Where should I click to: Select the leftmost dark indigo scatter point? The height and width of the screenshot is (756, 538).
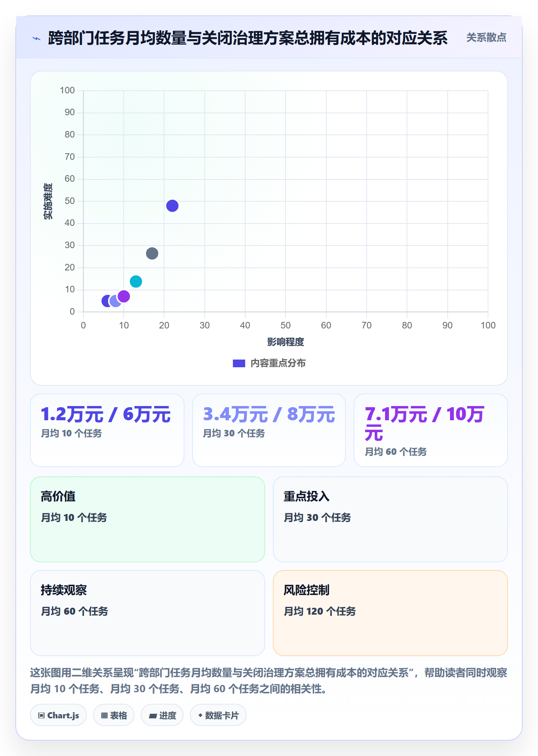tap(107, 301)
